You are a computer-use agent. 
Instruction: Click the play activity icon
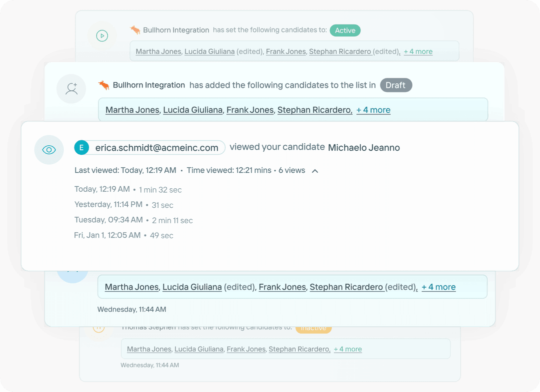click(x=102, y=35)
